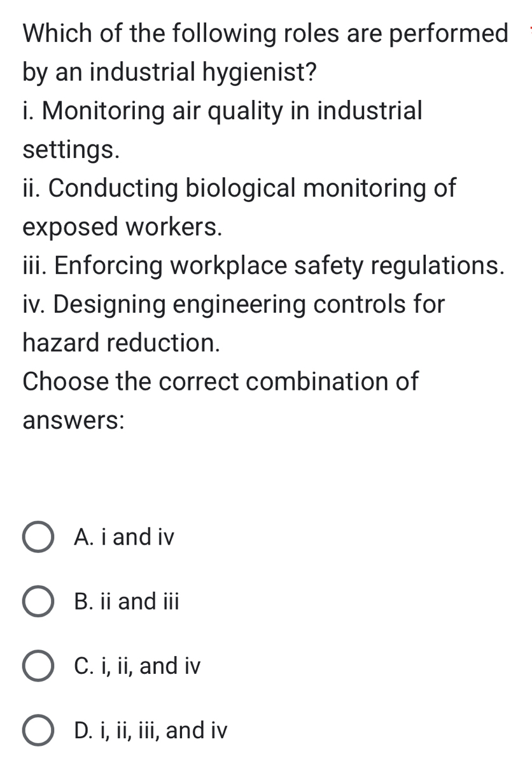The image size is (532, 777).
Task: Click statement iv about designing engineering controls
Action: pos(234,304)
